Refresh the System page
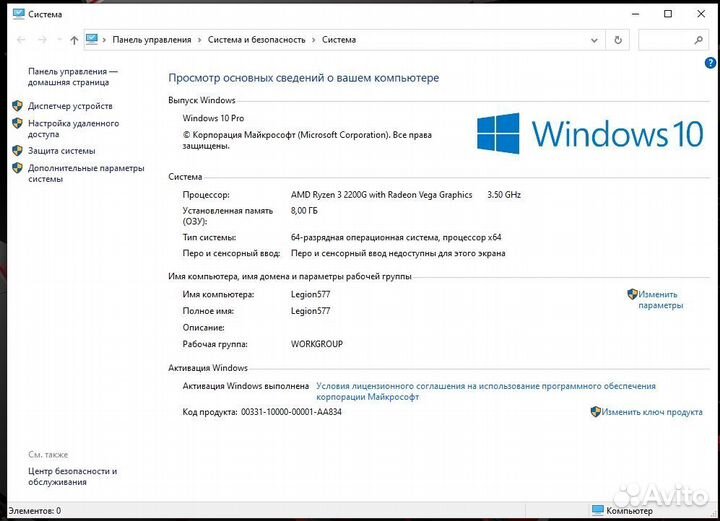This screenshot has height=521, width=720. tap(618, 40)
